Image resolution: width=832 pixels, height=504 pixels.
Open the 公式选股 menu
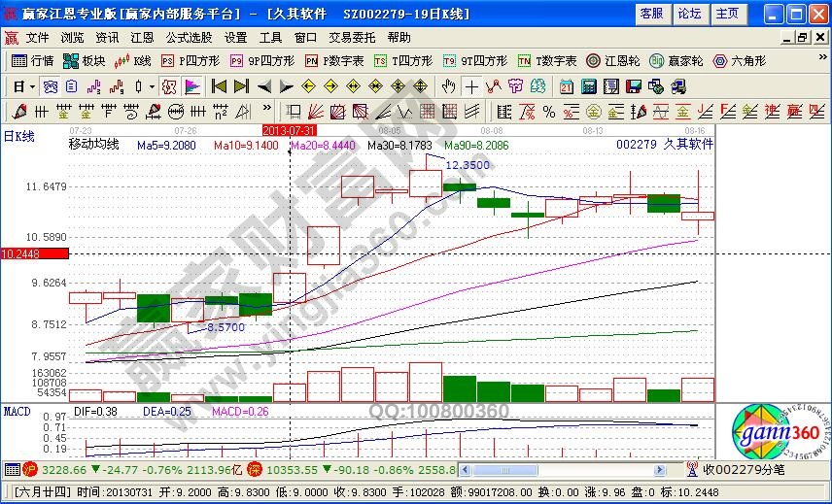[189, 38]
